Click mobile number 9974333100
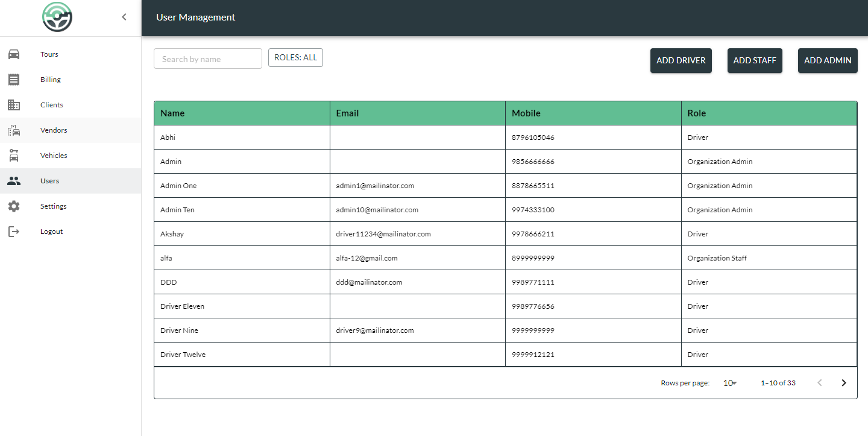This screenshot has height=436, width=868. click(533, 210)
